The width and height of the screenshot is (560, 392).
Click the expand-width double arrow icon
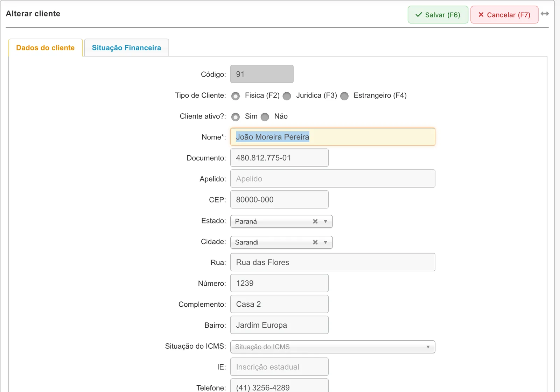click(x=545, y=14)
